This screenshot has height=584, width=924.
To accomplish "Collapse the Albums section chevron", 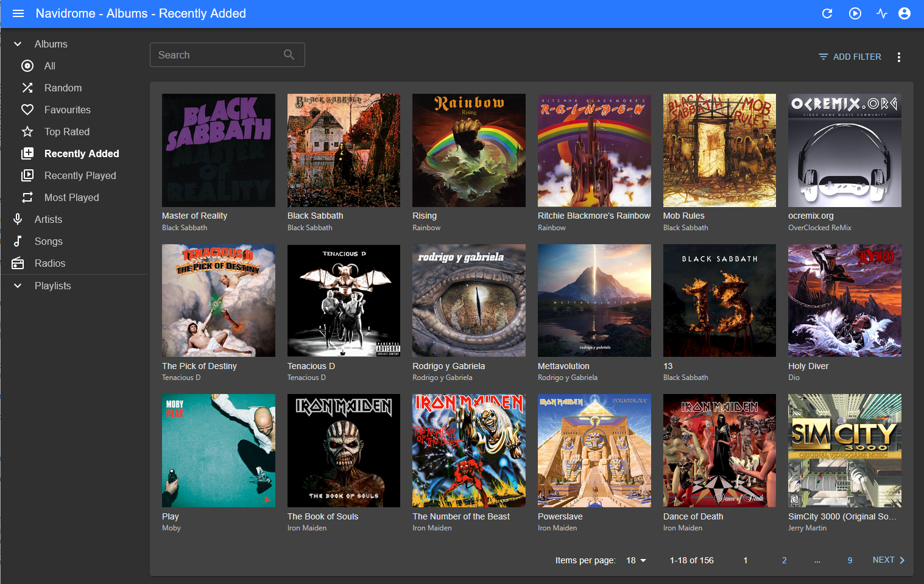I will coord(18,44).
